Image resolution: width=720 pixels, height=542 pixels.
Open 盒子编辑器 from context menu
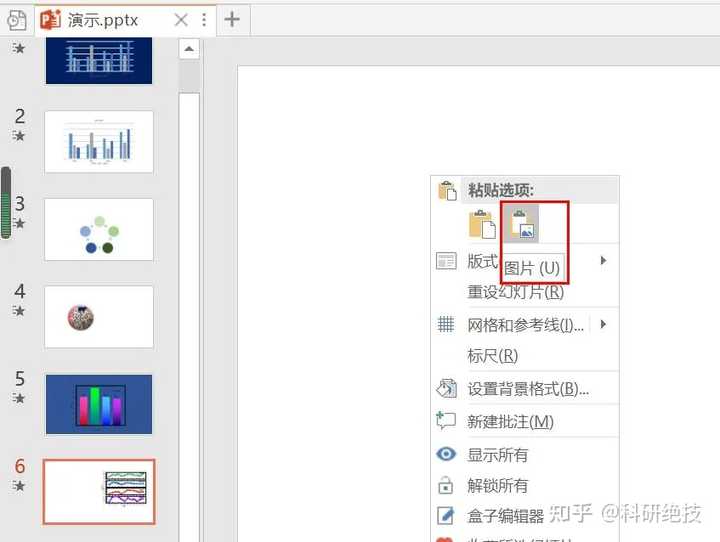(506, 516)
